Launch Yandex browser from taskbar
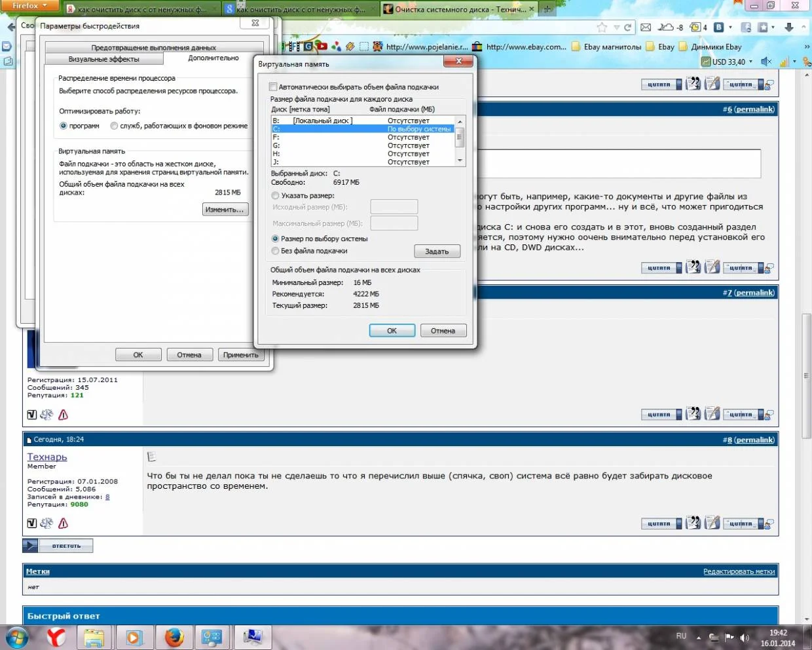 click(x=57, y=637)
